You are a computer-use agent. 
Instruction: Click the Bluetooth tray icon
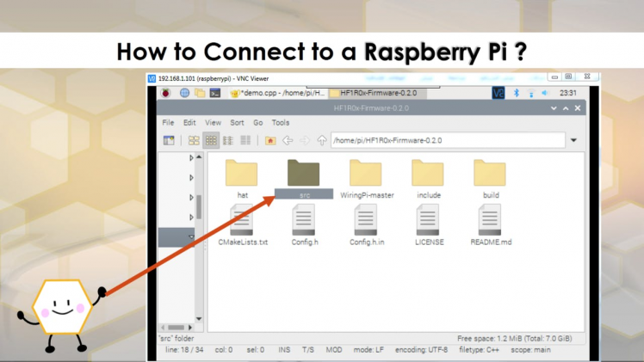[517, 93]
